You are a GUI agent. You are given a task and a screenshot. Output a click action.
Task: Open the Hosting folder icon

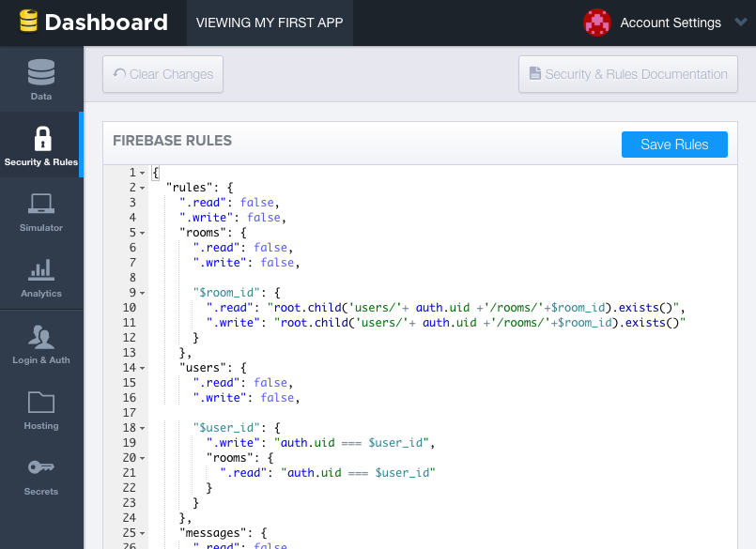(x=41, y=402)
